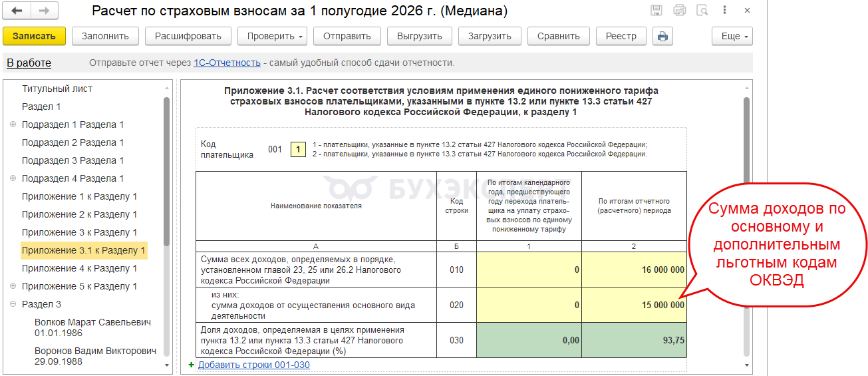868x376 pixels.
Task: Select Волков Марат Савельевич entry
Action: [x=92, y=327]
